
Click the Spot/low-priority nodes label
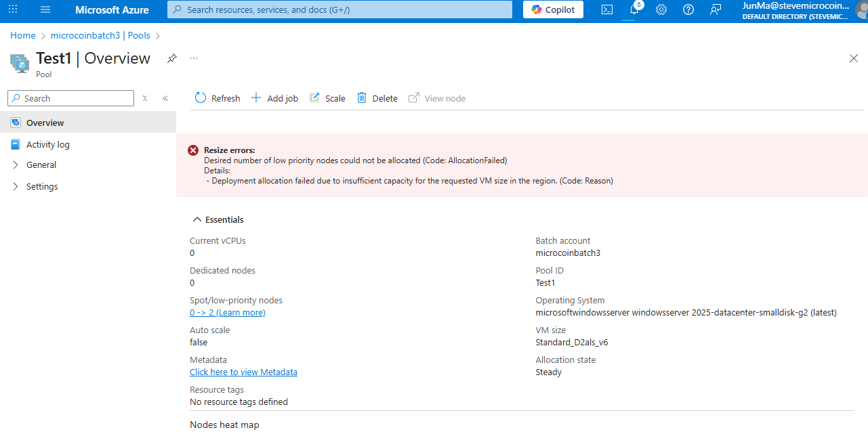[236, 300]
